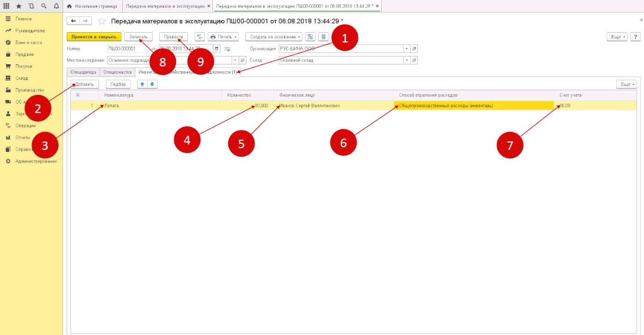Move row down with blue arrow

coord(153,84)
